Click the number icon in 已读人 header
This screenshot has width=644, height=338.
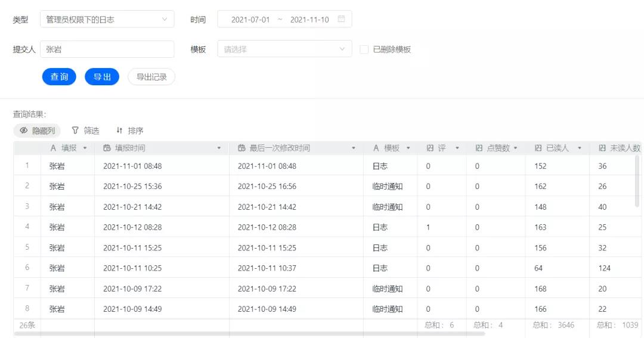[x=538, y=148]
